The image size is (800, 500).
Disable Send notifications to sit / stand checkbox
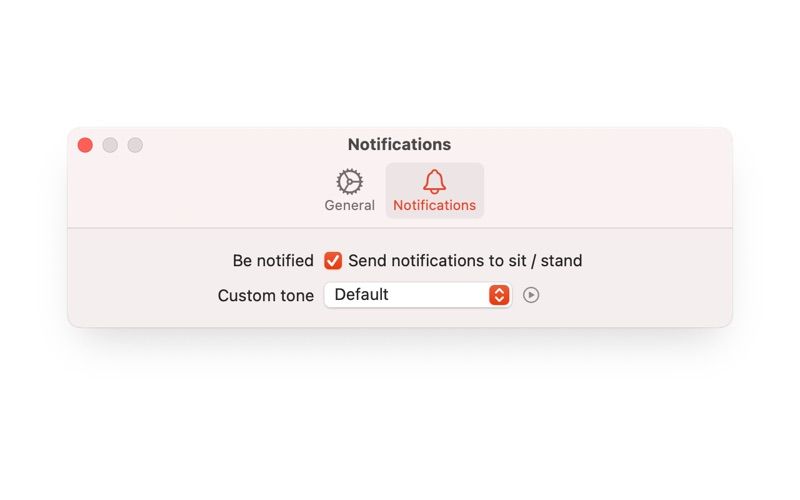point(333,261)
